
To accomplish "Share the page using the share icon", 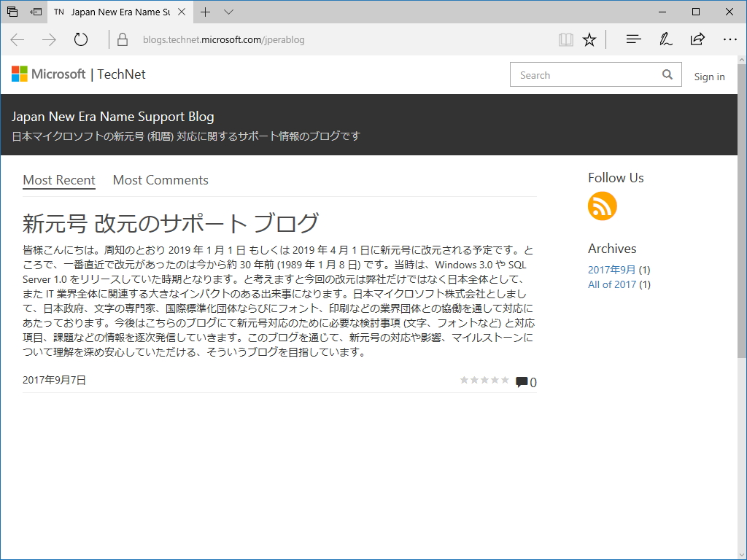I will click(x=697, y=39).
